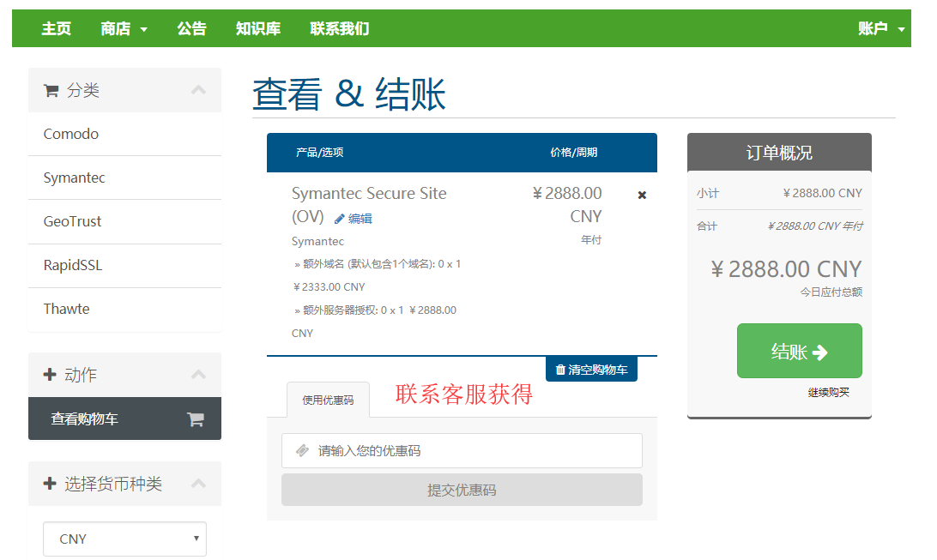
Task: Open 知识库 from the top menu
Action: [258, 28]
